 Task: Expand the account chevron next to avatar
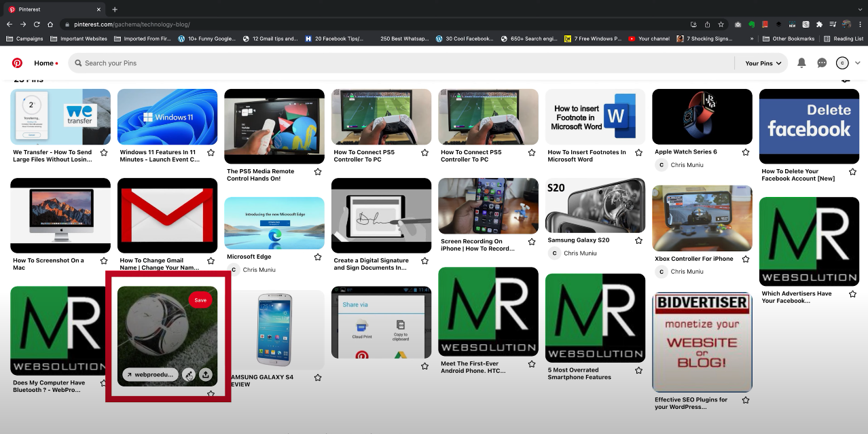pos(858,63)
